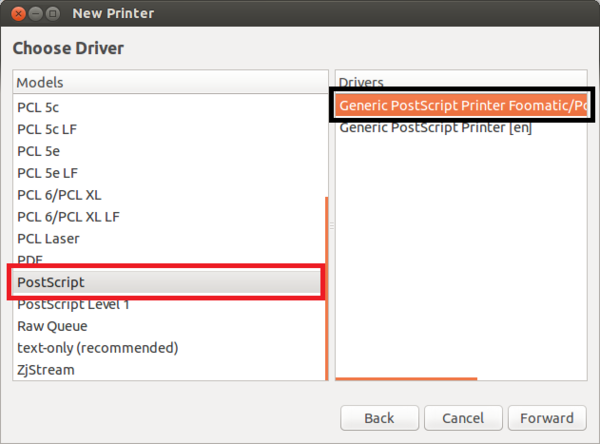Image resolution: width=600 pixels, height=444 pixels.
Task: Close the New Printer window
Action: tap(18, 14)
